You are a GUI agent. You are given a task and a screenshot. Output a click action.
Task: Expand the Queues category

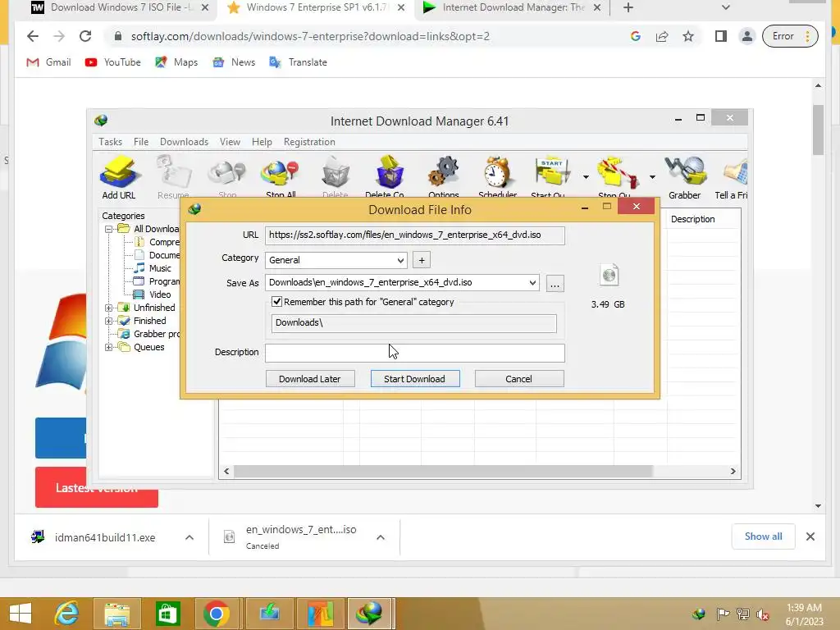(x=109, y=347)
